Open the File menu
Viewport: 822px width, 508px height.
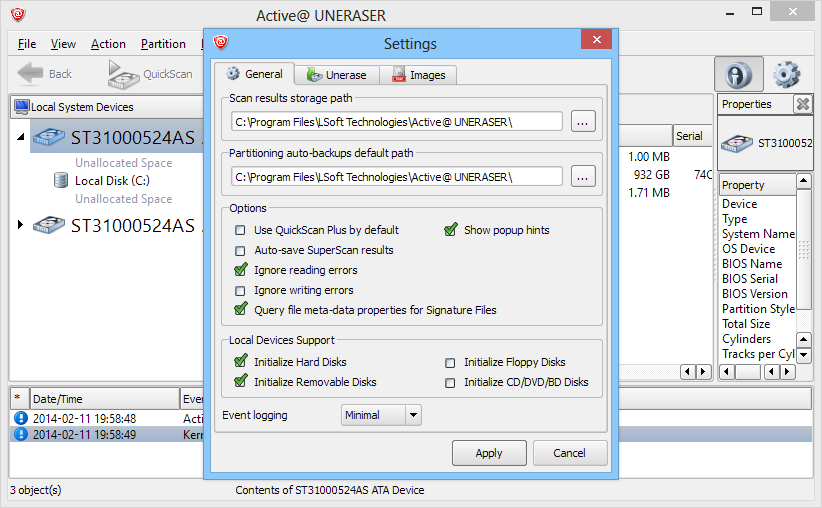27,44
